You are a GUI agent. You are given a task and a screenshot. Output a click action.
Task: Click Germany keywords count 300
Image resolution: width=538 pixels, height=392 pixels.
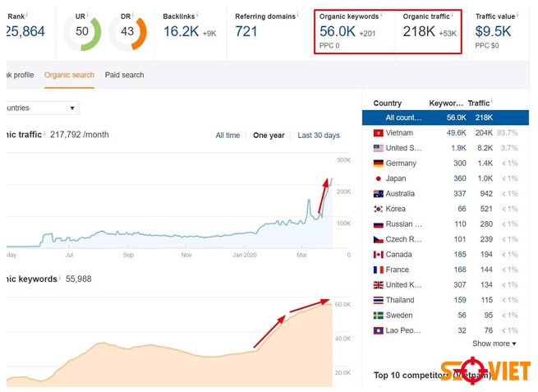click(460, 163)
